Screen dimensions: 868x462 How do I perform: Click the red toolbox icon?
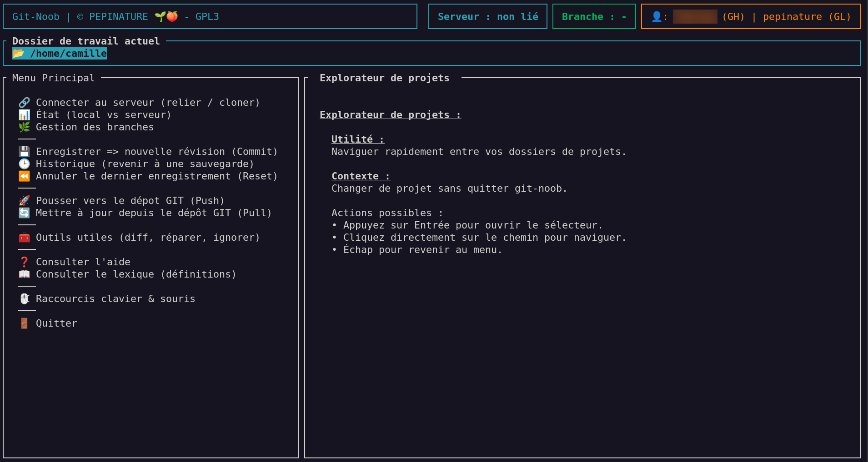[x=24, y=238]
